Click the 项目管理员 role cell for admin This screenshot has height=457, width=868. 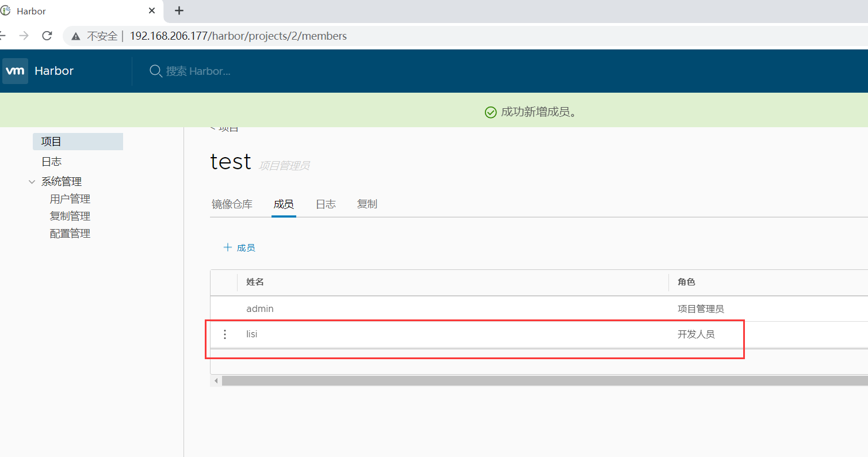click(x=701, y=309)
